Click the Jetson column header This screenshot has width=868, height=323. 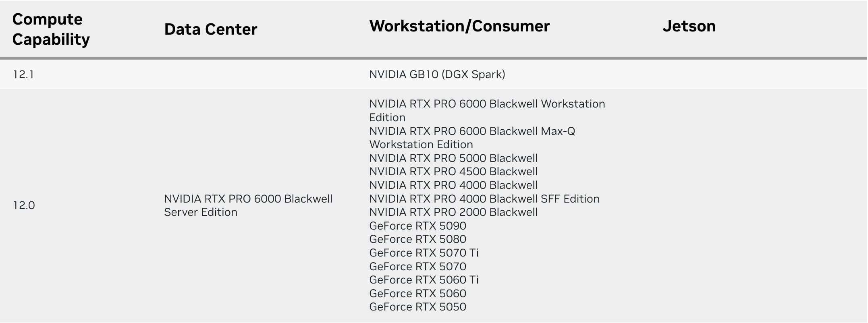pos(689,26)
